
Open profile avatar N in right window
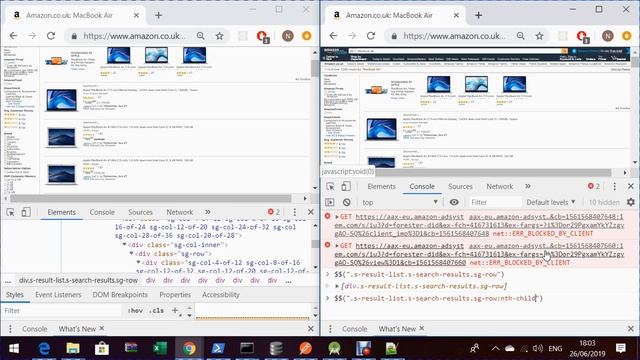pyautogui.click(x=608, y=36)
